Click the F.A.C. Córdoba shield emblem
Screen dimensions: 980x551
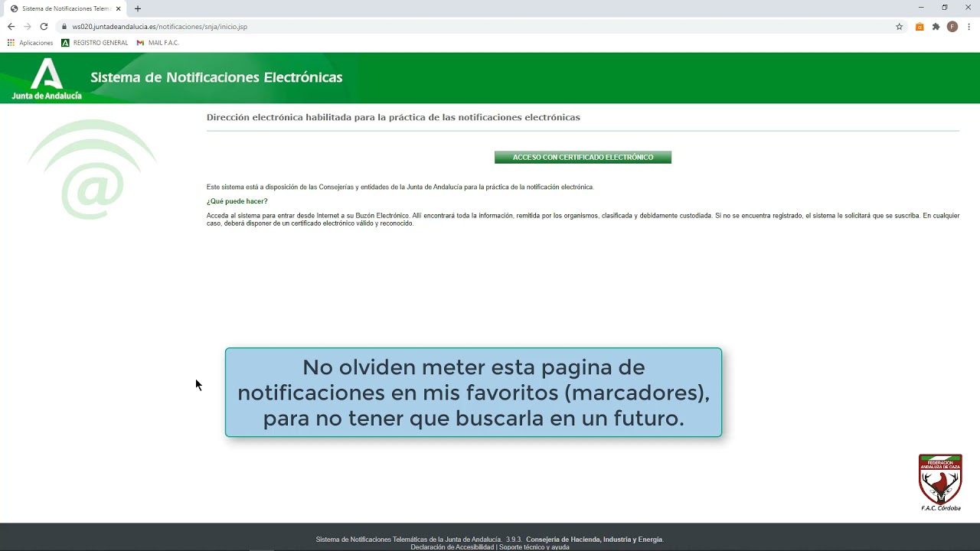pyautogui.click(x=940, y=481)
